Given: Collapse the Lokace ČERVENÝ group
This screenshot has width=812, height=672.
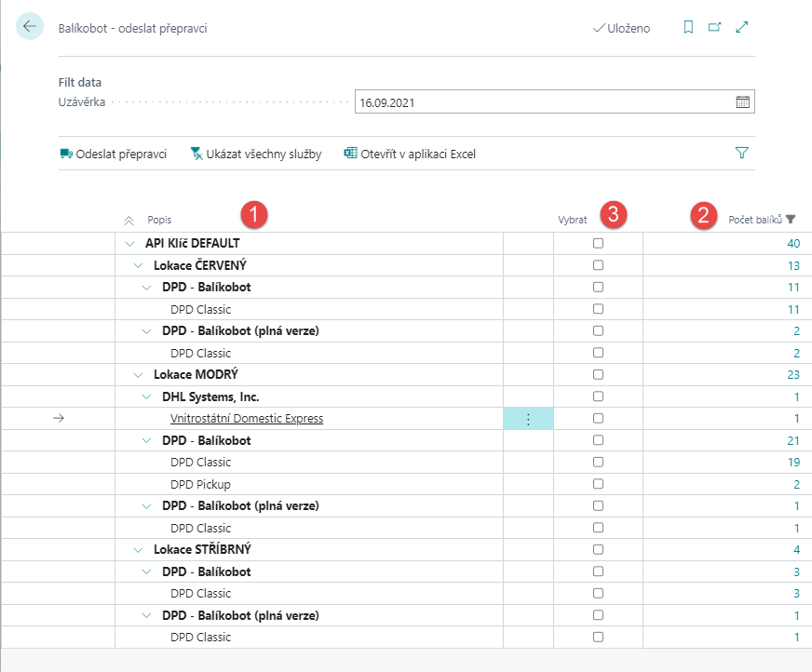Looking at the screenshot, I should point(138,265).
